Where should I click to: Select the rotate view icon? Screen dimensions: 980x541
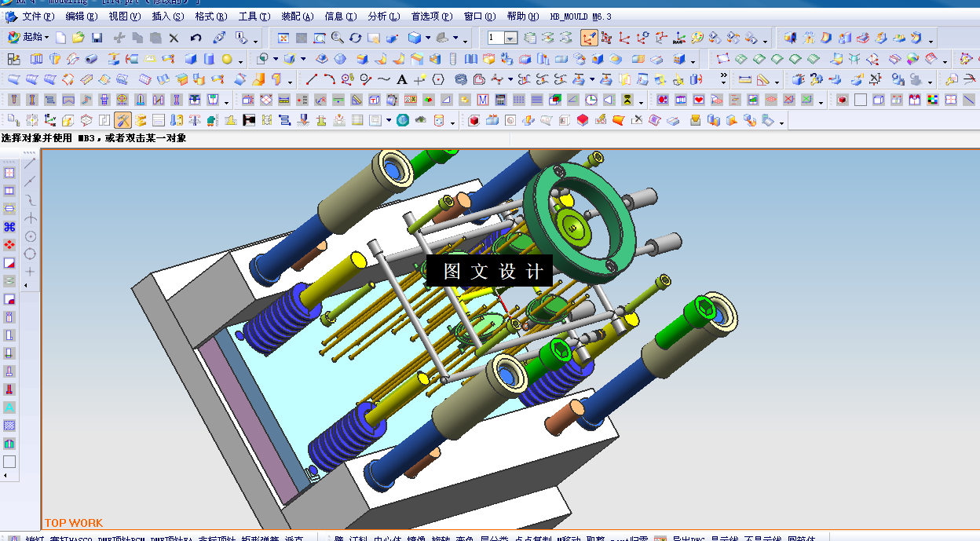pos(356,38)
